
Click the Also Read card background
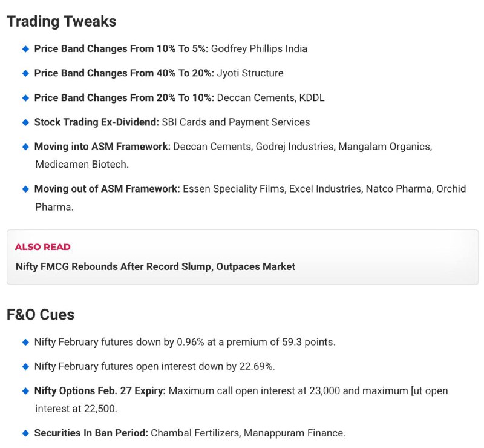[x=243, y=257]
